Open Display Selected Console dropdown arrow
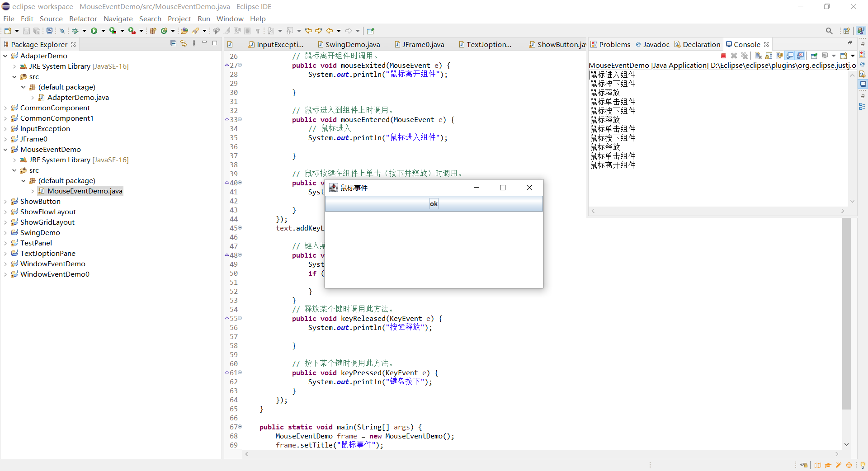The image size is (868, 471). point(834,56)
